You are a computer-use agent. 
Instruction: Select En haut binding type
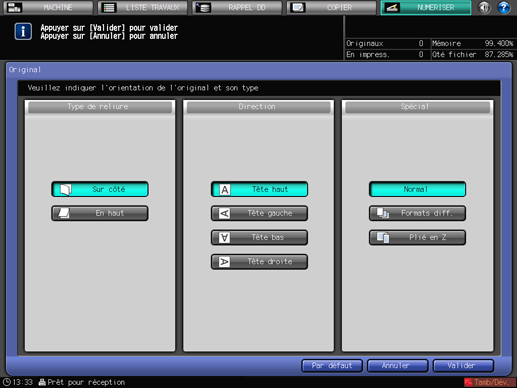tap(100, 213)
